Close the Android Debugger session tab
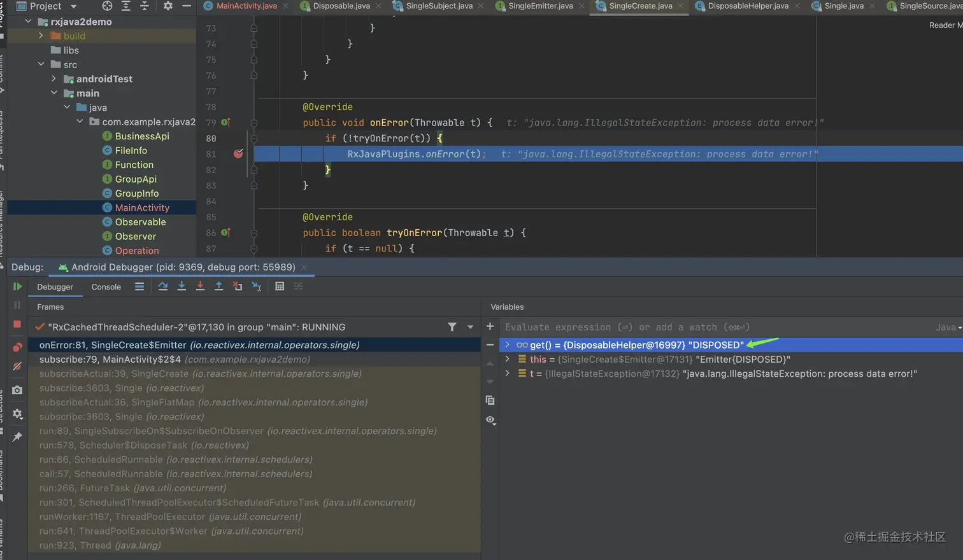Viewport: 963px width, 560px height. click(304, 267)
